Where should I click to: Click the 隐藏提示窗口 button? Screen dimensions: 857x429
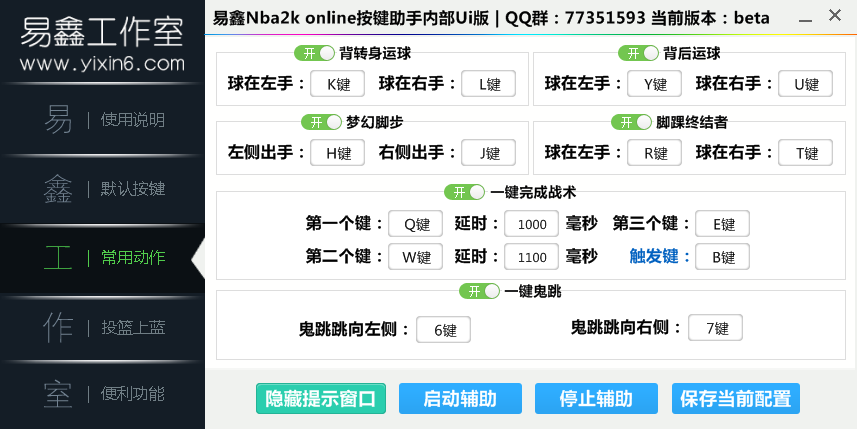tap(320, 398)
